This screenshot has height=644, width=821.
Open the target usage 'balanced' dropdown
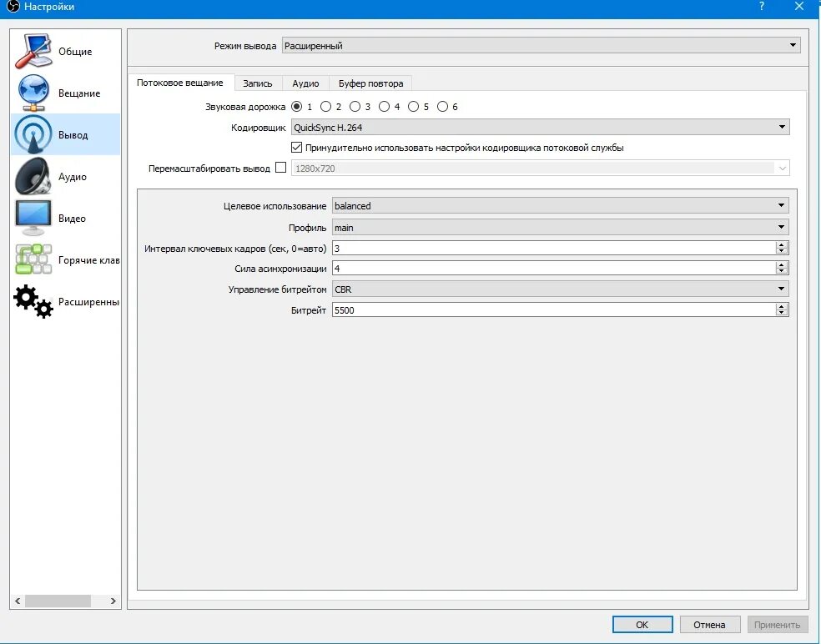tap(560, 206)
